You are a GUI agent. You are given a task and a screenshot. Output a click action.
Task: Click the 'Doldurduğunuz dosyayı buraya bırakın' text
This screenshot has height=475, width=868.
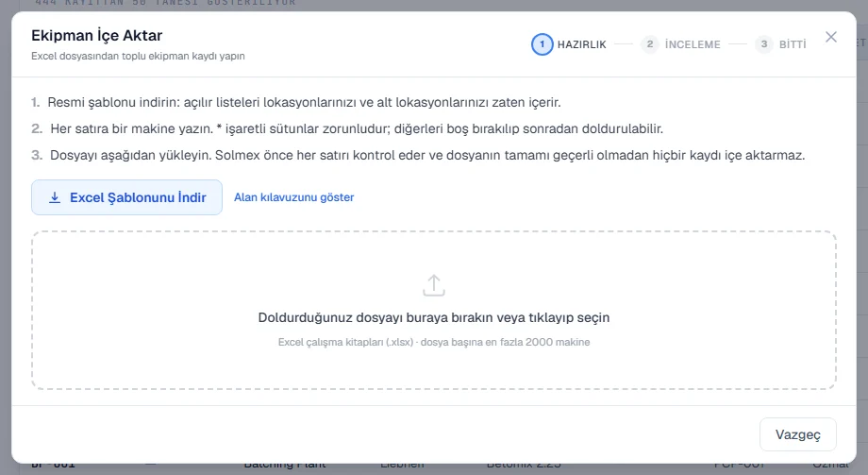point(434,317)
